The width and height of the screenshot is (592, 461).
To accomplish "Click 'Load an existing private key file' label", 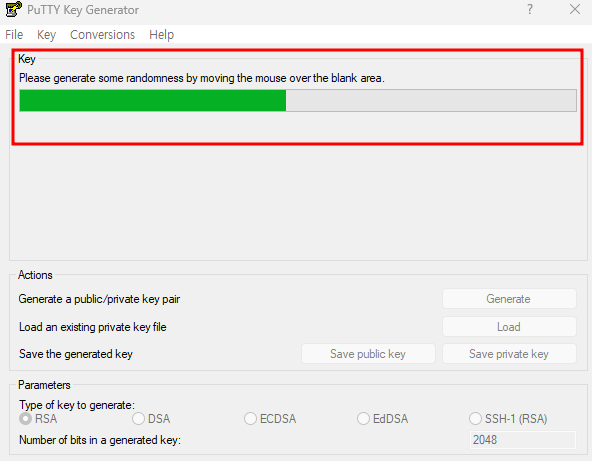I will point(93,327).
